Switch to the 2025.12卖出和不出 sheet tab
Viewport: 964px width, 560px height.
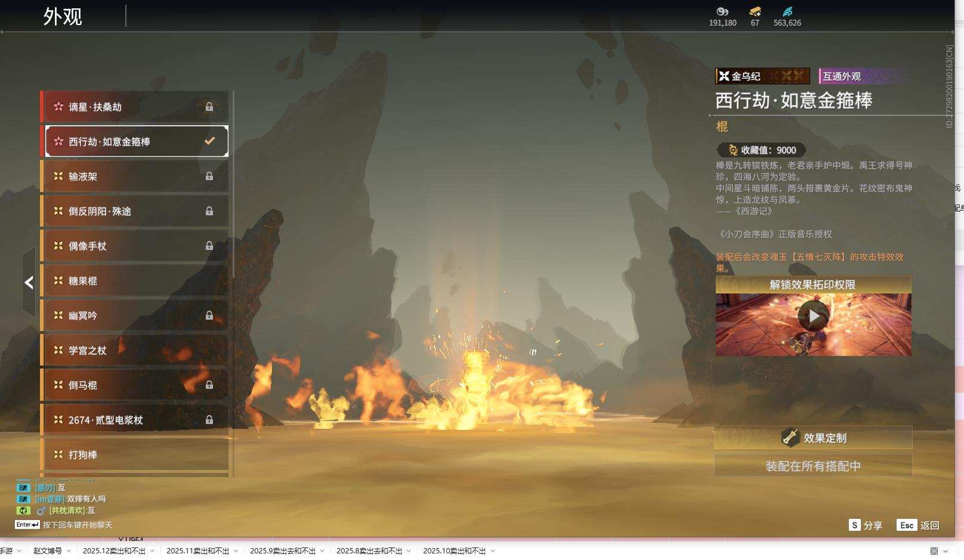coord(114,550)
